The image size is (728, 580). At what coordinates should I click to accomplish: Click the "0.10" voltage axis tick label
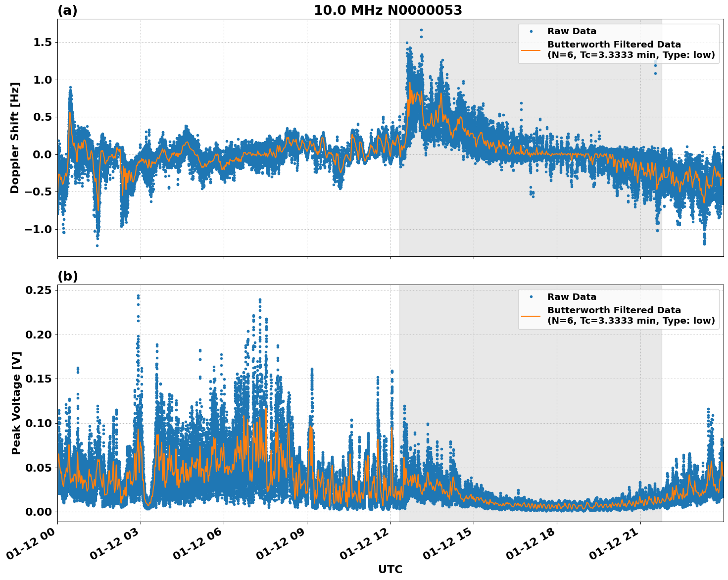coord(40,423)
